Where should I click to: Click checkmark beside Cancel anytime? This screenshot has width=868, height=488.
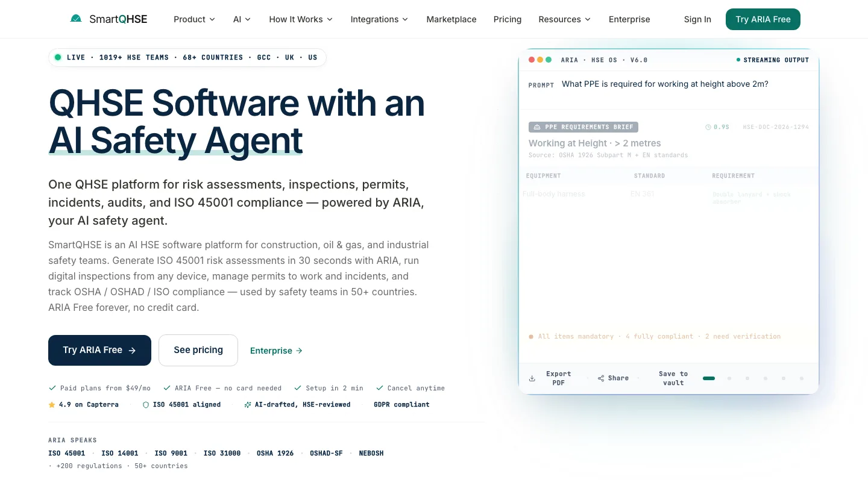[380, 388]
